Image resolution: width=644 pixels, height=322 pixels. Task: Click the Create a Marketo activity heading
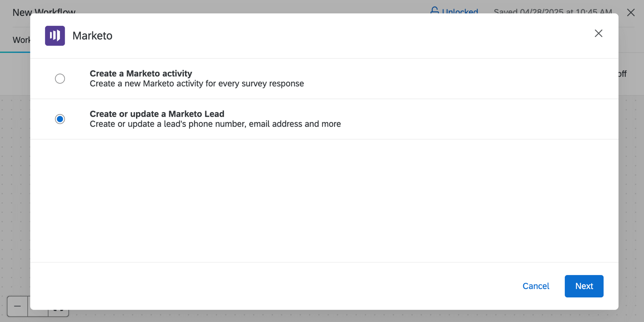pyautogui.click(x=141, y=73)
